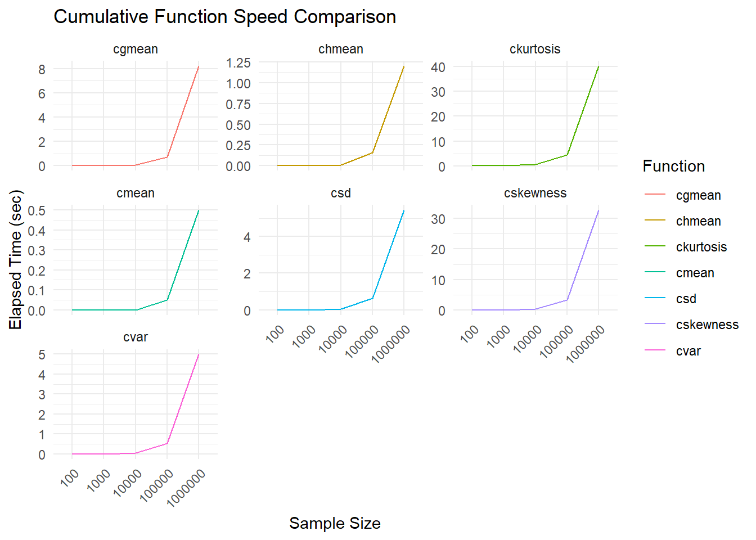
Task: Click the "Function" legend heading
Action: click(673, 166)
